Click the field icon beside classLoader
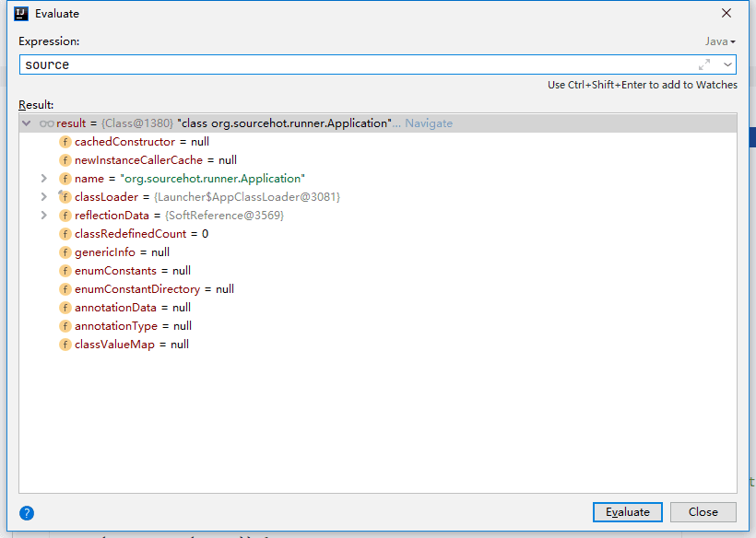 (x=65, y=197)
